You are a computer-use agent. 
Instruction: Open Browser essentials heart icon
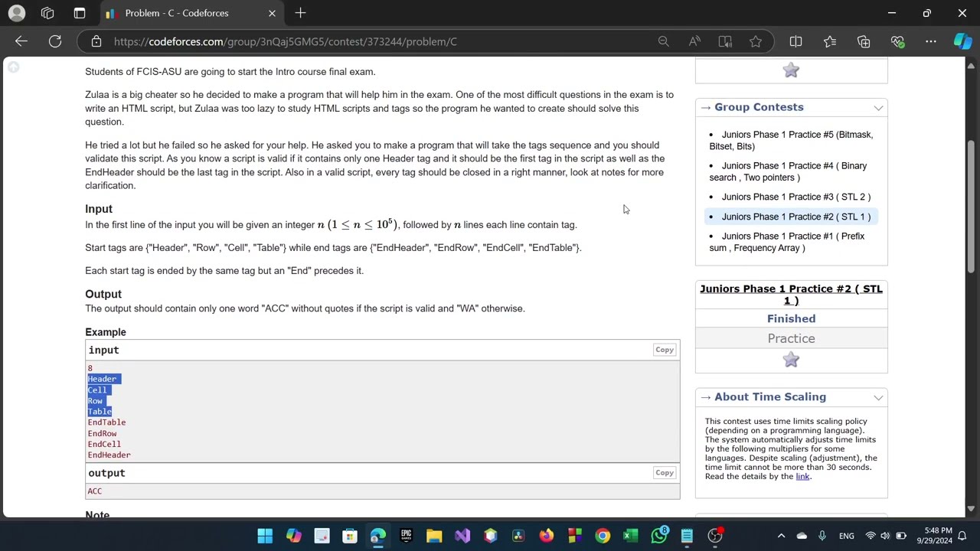(x=897, y=41)
